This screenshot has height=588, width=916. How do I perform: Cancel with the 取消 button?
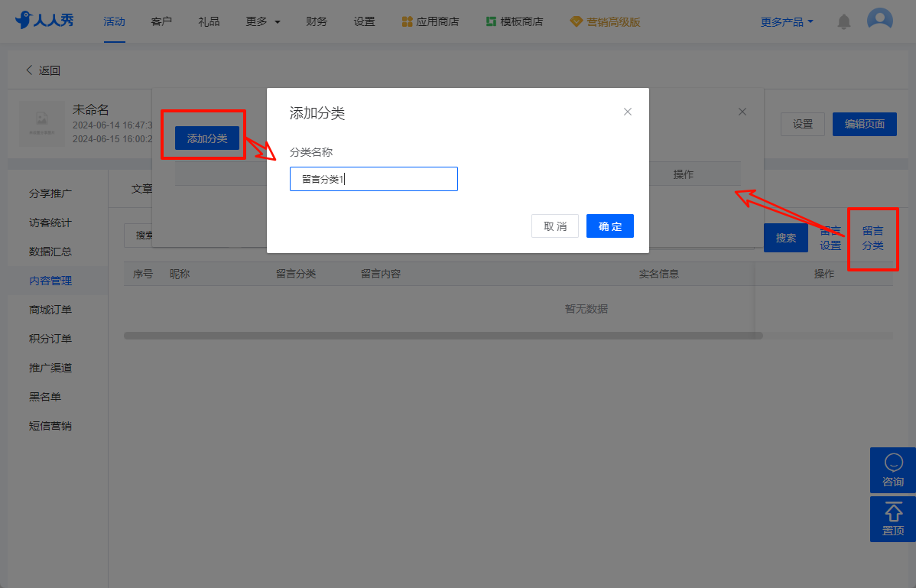coord(555,226)
